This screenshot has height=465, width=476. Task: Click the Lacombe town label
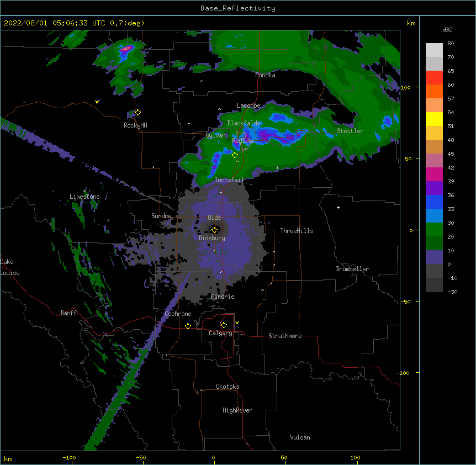tap(248, 105)
